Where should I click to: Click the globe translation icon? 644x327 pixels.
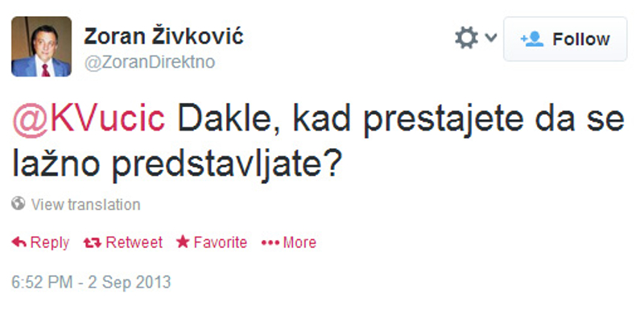click(18, 203)
